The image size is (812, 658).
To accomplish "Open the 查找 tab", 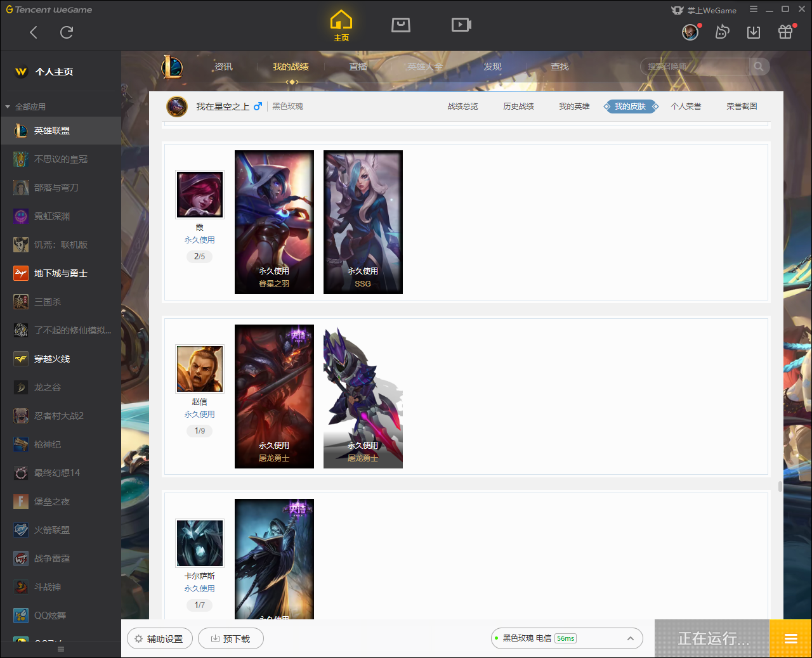I will click(x=560, y=67).
